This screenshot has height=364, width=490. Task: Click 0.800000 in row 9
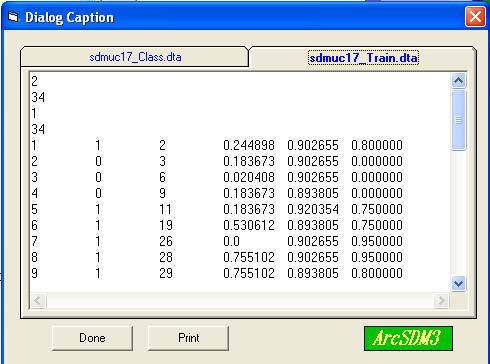coord(377,273)
